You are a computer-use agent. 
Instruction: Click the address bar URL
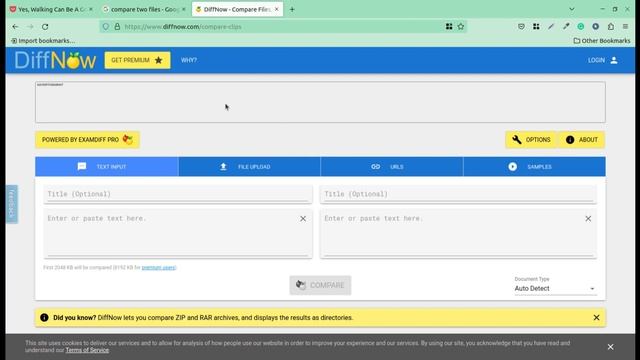pyautogui.click(x=183, y=27)
